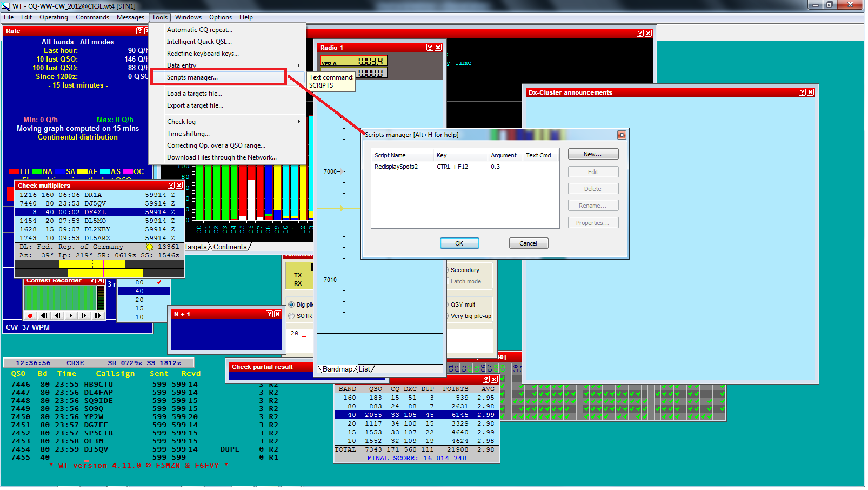Viewport: 868px width, 490px height.
Task: Choose Scripts manager from Tools menu
Action: coord(192,77)
